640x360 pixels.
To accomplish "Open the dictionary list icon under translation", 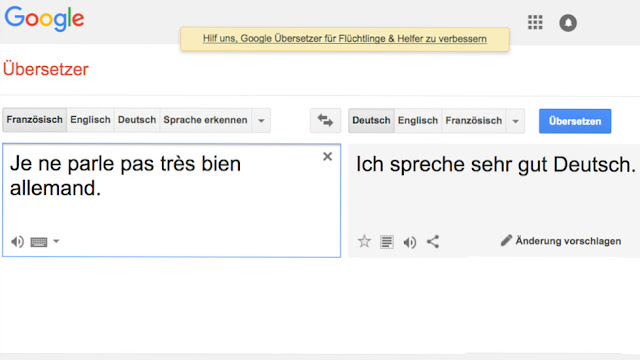I will point(387,242).
